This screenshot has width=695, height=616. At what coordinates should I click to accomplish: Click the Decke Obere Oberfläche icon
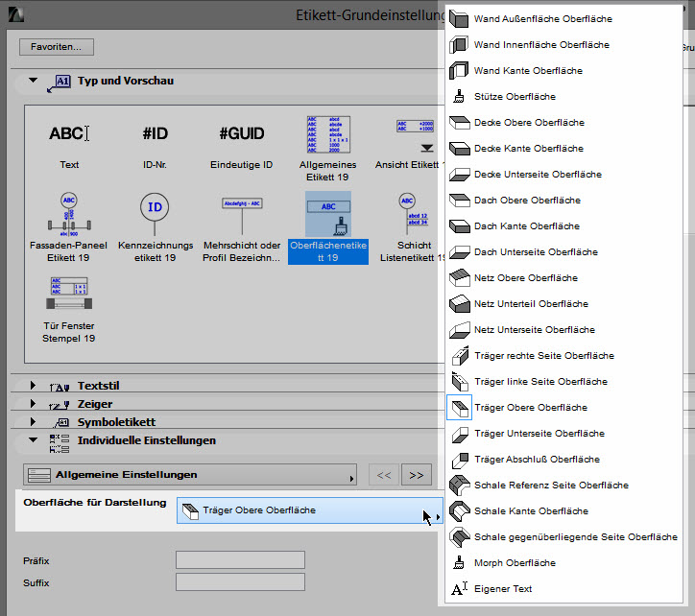pyautogui.click(x=459, y=122)
